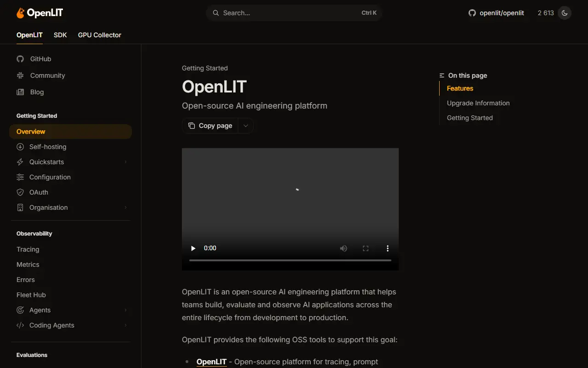This screenshot has width=588, height=368.
Task: Switch to the SDK tab
Action: coord(60,35)
